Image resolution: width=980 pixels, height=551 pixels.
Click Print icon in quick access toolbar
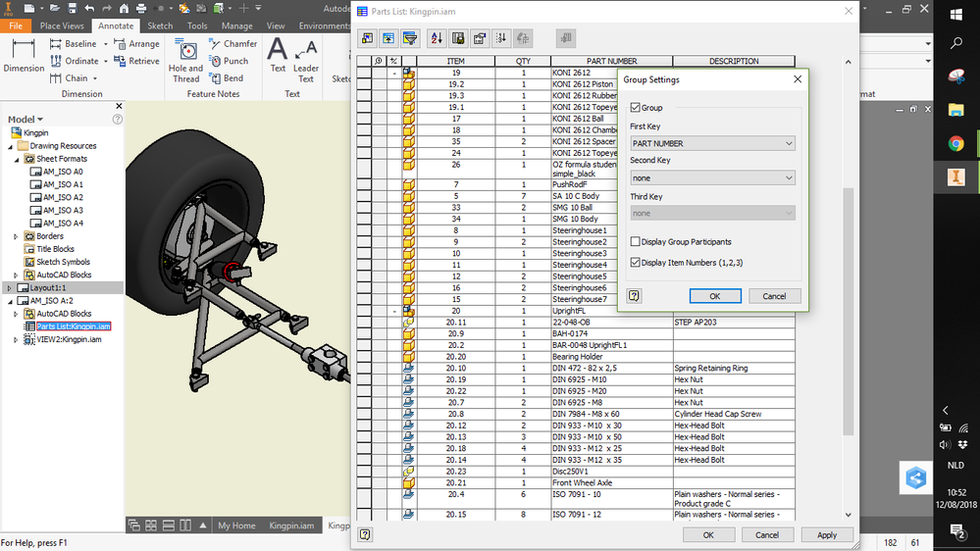point(141,9)
